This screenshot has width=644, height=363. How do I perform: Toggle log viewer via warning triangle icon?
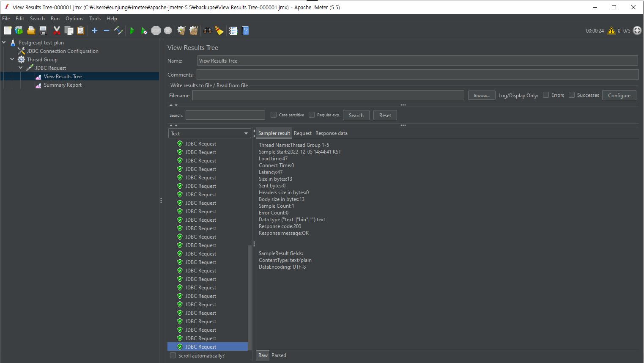pyautogui.click(x=611, y=30)
